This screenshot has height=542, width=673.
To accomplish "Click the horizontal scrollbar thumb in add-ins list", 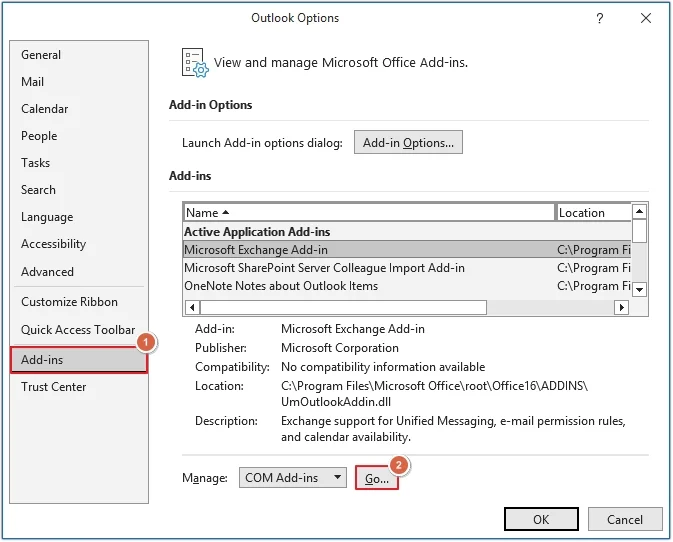I will (343, 307).
